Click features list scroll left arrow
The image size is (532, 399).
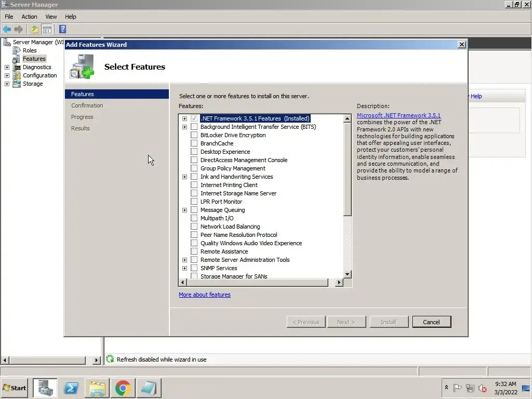click(182, 282)
